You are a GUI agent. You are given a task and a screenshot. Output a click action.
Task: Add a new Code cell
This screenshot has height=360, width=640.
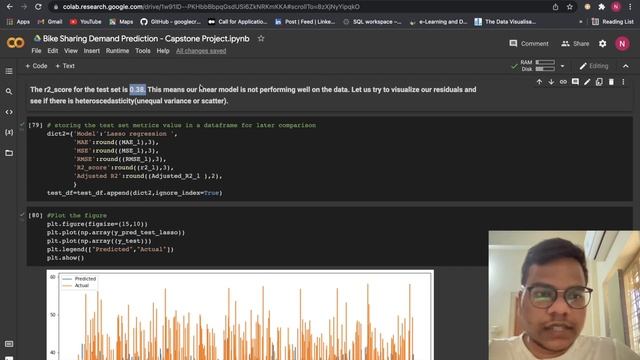tap(36, 66)
